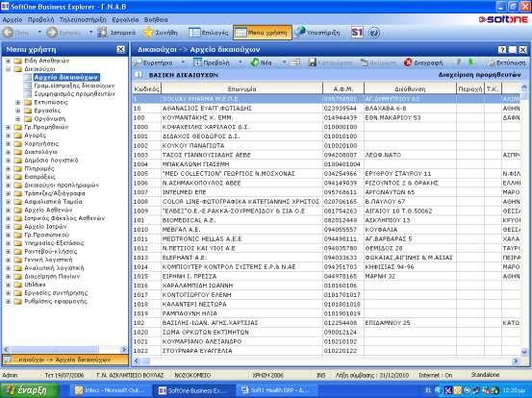Click the round blue help icon
The width and height of the screenshot is (532, 398).
click(x=374, y=33)
